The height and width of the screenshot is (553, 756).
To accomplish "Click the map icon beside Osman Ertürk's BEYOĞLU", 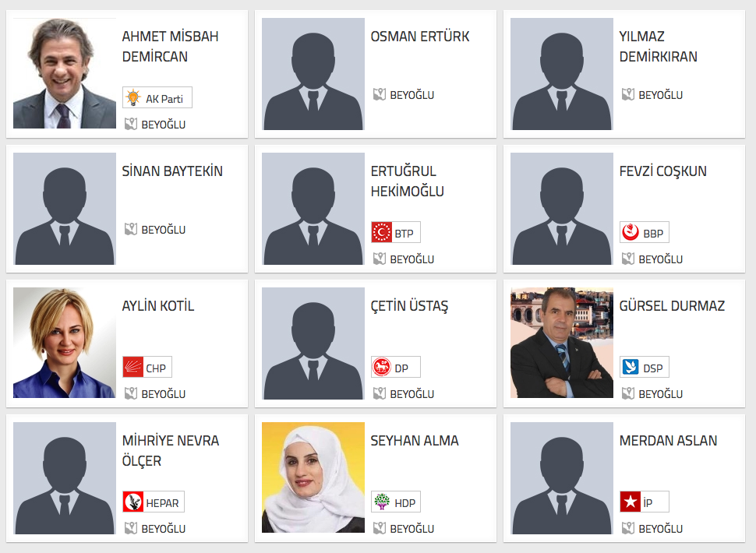I will (380, 94).
